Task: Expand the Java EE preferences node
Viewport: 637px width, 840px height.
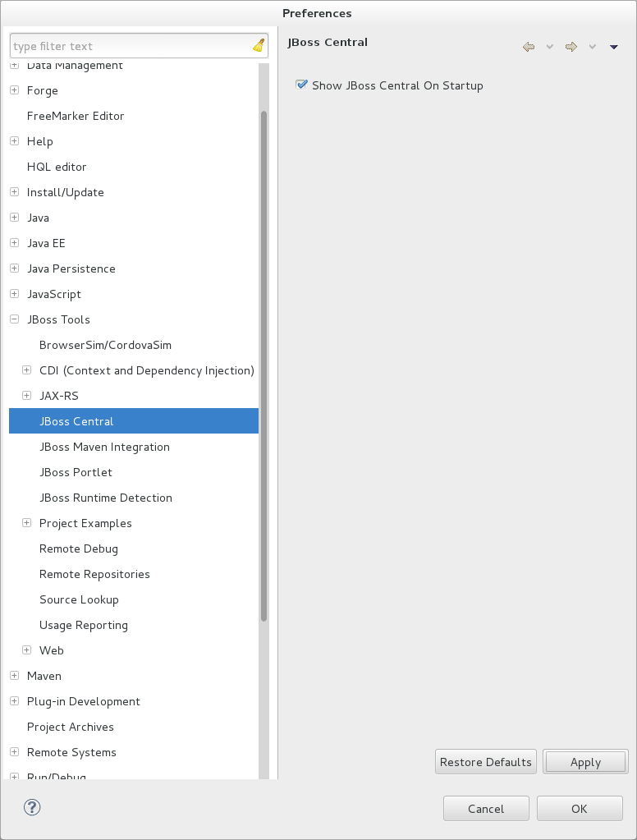Action: pos(13,243)
